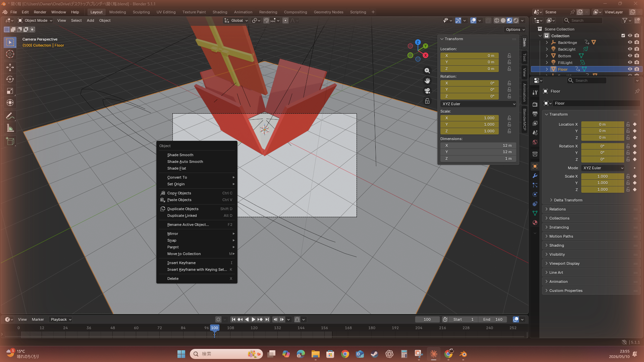This screenshot has height=362, width=644.
Task: Open the Render menu in top bar
Action: coord(40,12)
